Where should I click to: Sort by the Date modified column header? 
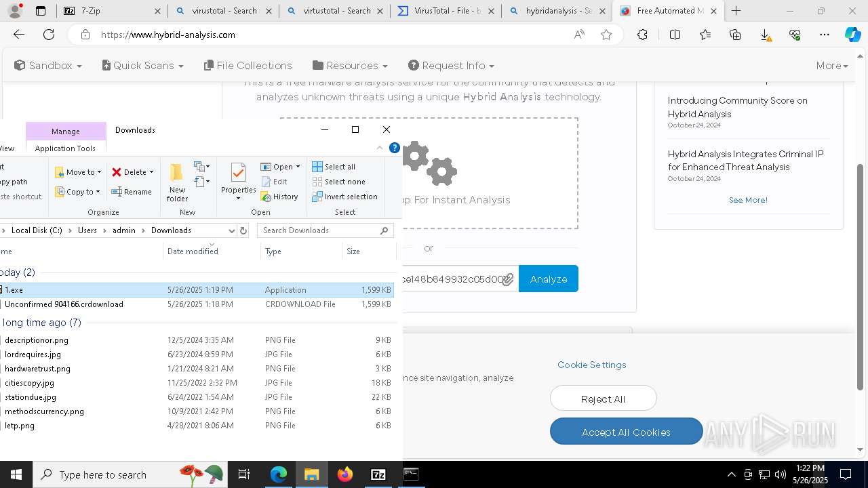(x=212, y=251)
